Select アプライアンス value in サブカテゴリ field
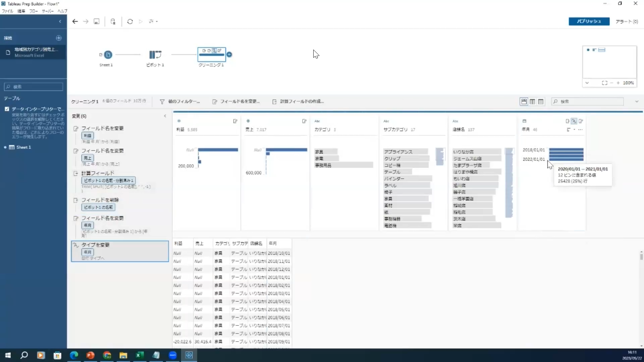Viewport: 644px width, 362px height. (406, 152)
